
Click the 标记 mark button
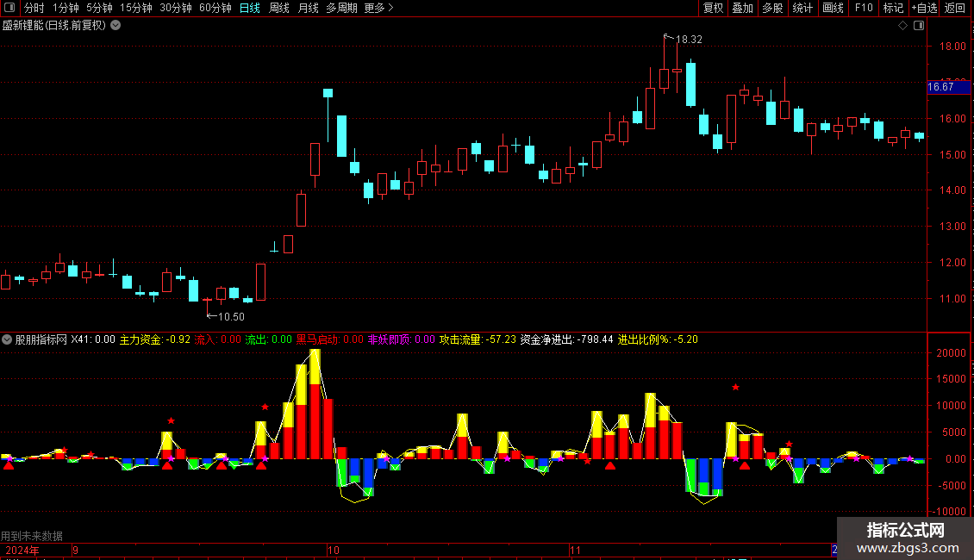[893, 8]
